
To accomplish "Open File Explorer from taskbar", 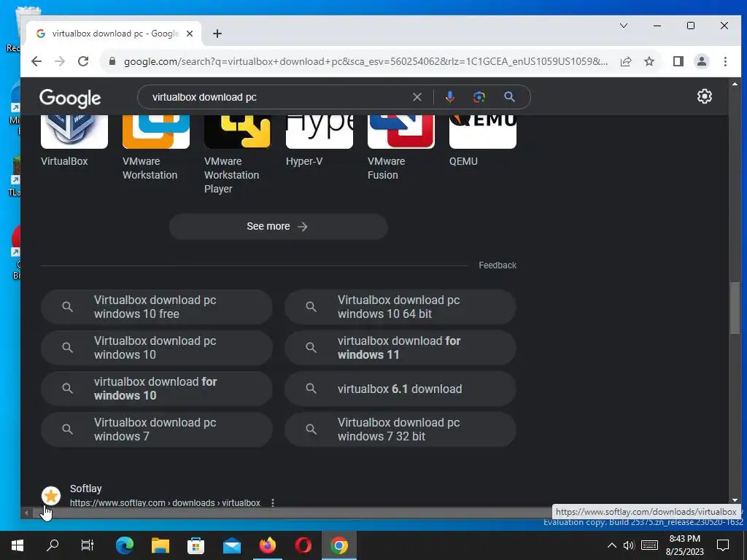I will 160,545.
